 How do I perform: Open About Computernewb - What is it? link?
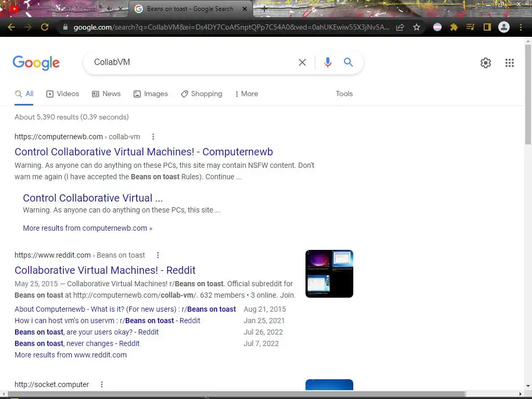point(125,310)
